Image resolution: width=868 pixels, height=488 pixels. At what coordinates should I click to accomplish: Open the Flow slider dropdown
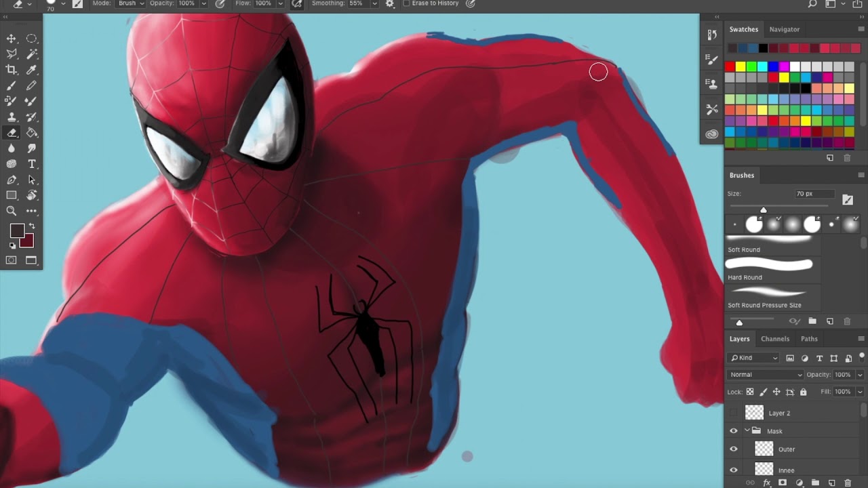(x=280, y=3)
